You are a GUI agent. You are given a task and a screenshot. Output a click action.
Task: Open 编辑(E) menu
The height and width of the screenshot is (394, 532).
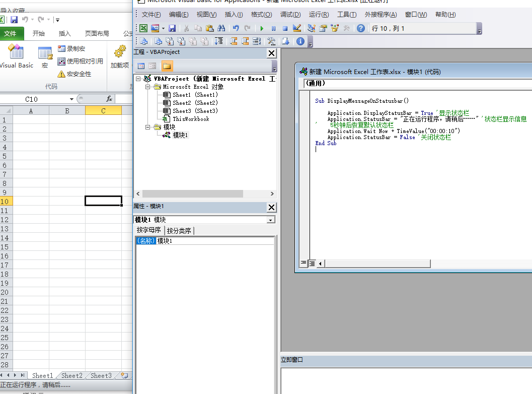[x=179, y=15]
